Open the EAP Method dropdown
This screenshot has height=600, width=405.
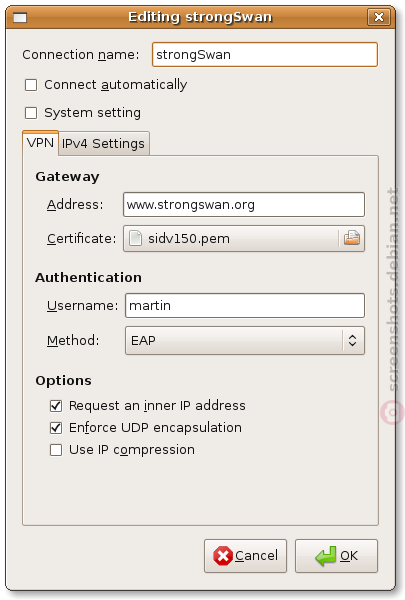[245, 340]
